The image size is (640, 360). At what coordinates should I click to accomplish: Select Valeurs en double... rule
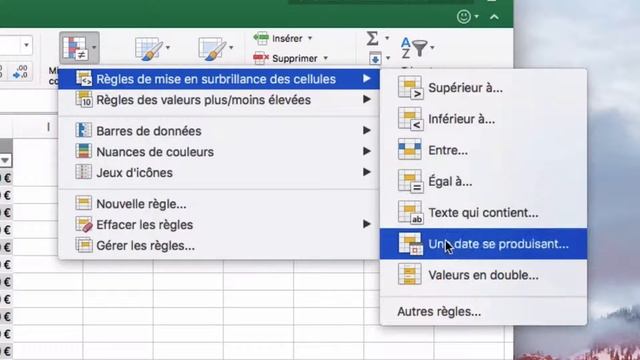pos(483,275)
